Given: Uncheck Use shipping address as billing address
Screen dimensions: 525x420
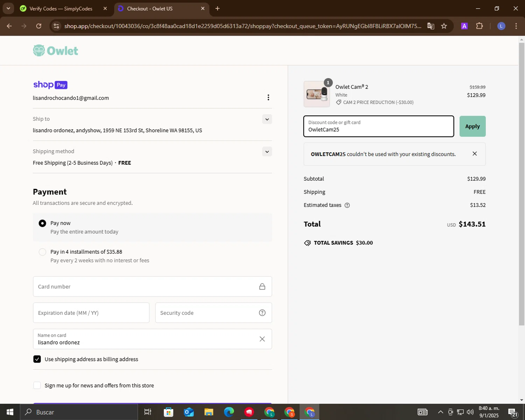Looking at the screenshot, I should (37, 359).
